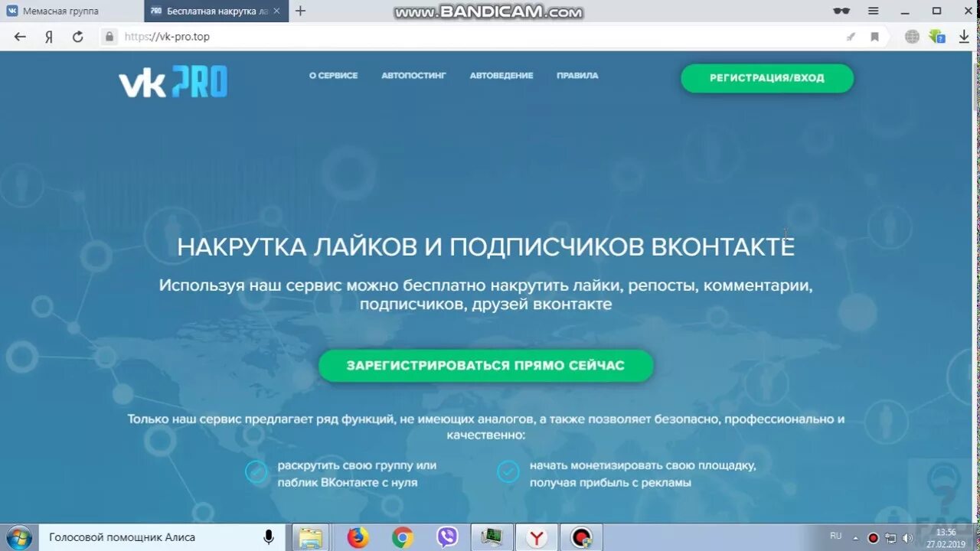The image size is (980, 551).
Task: Switch keyboard language from RU
Action: [836, 537]
